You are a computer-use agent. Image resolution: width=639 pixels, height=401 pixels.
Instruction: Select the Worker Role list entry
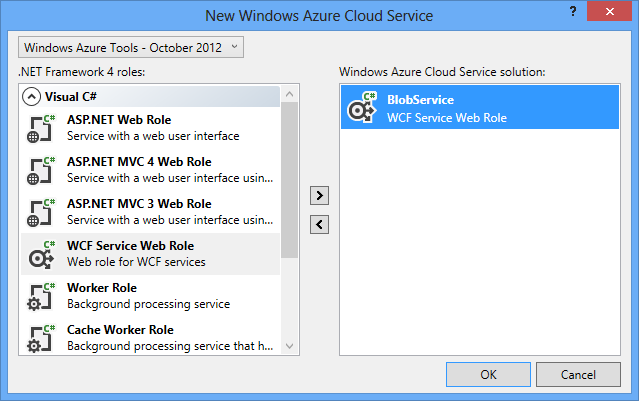click(150, 296)
